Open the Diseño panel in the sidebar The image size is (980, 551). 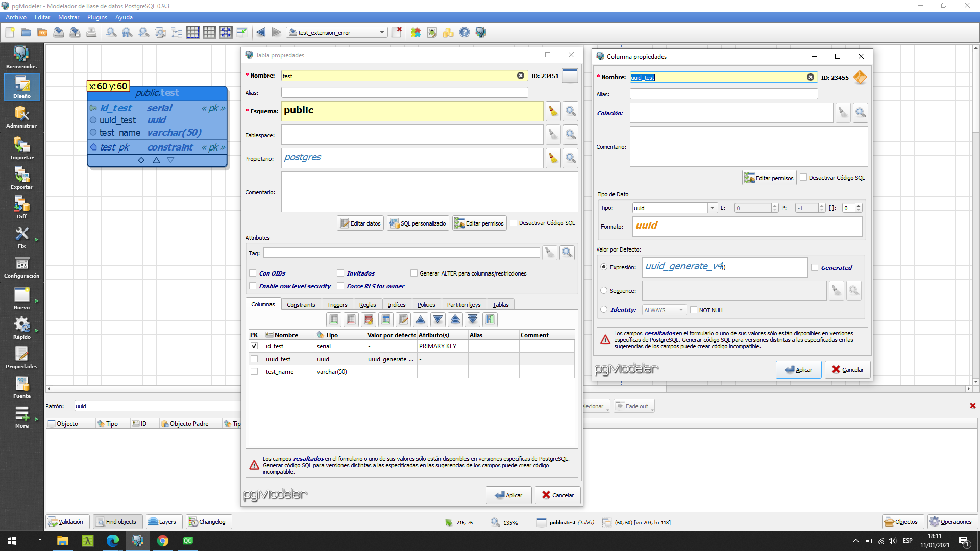coord(21,87)
